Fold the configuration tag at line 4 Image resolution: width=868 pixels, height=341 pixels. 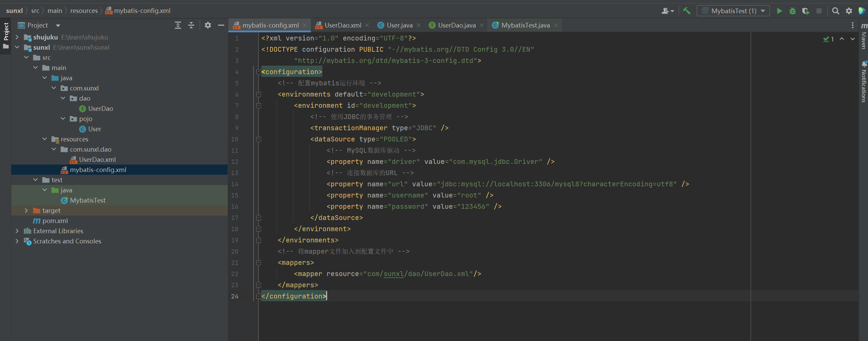[x=259, y=72]
